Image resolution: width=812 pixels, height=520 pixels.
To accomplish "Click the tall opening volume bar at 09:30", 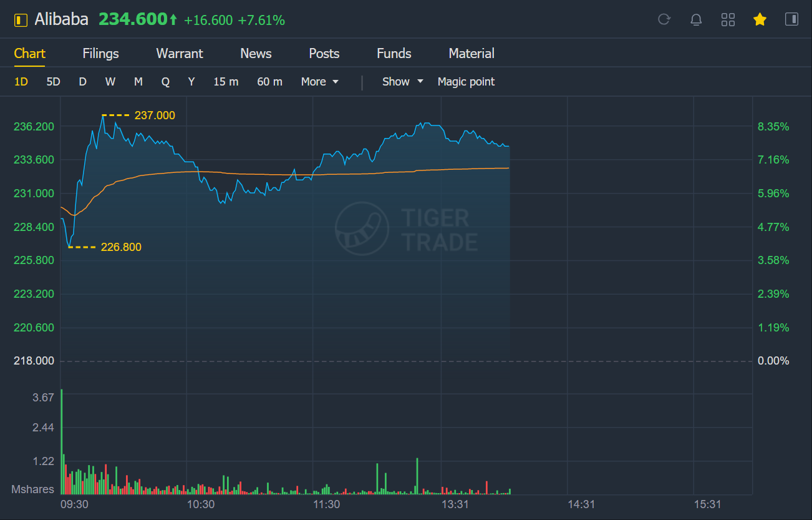I will 62,442.
